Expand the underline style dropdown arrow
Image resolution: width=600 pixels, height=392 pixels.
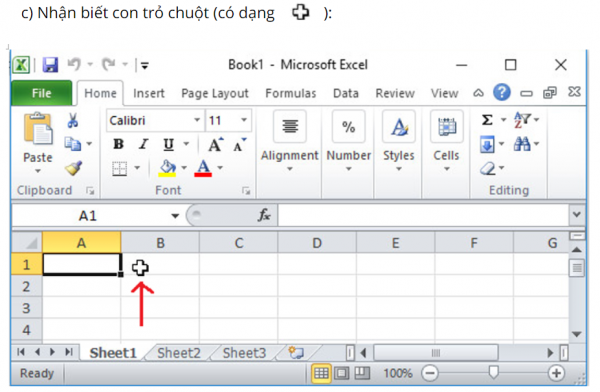pos(186,144)
